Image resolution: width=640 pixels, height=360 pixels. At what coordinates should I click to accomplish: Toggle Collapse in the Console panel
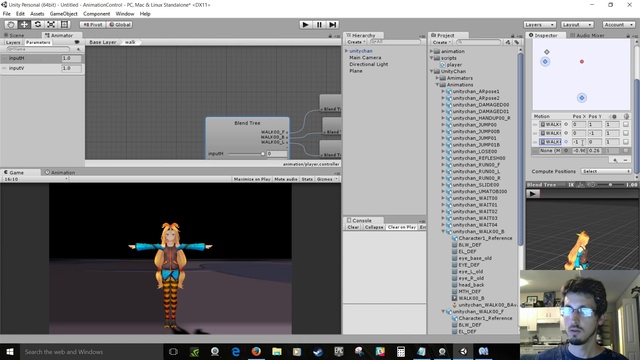tap(374, 227)
